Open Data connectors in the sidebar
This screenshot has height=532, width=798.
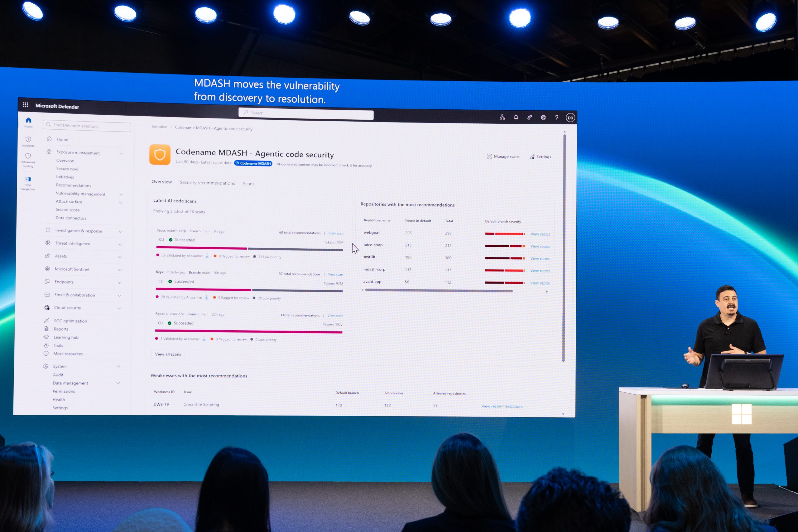click(x=71, y=218)
